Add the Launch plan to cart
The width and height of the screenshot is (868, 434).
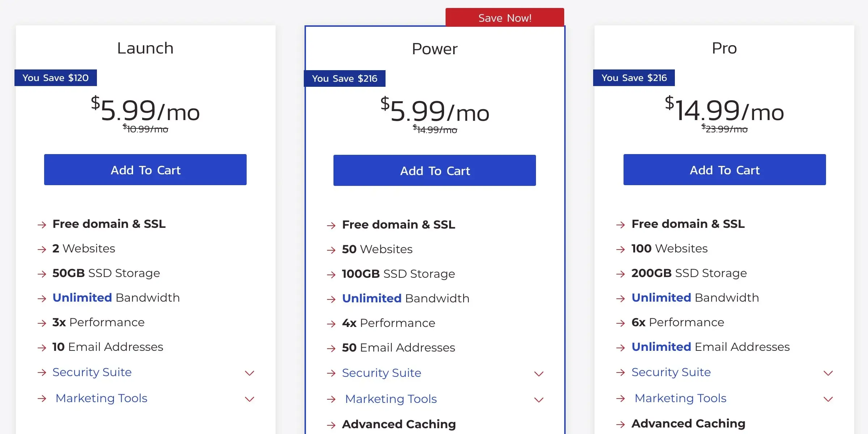(145, 170)
